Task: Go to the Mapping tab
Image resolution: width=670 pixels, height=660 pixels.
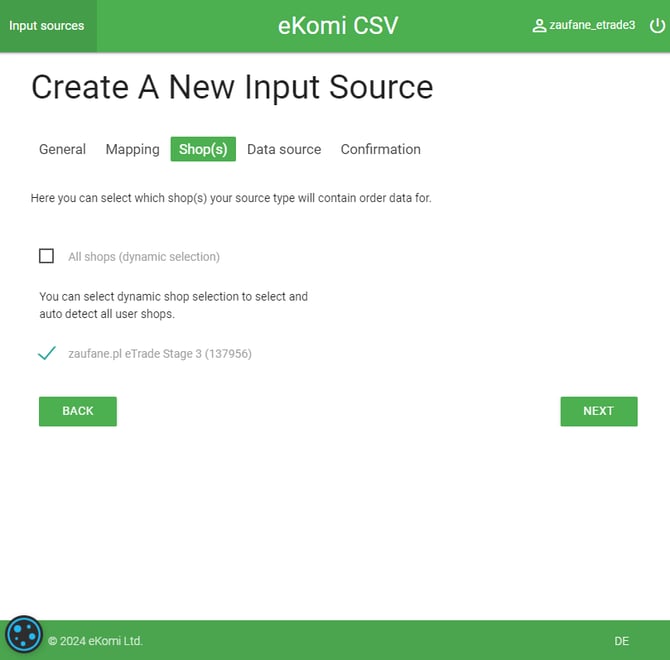Action: tap(132, 149)
